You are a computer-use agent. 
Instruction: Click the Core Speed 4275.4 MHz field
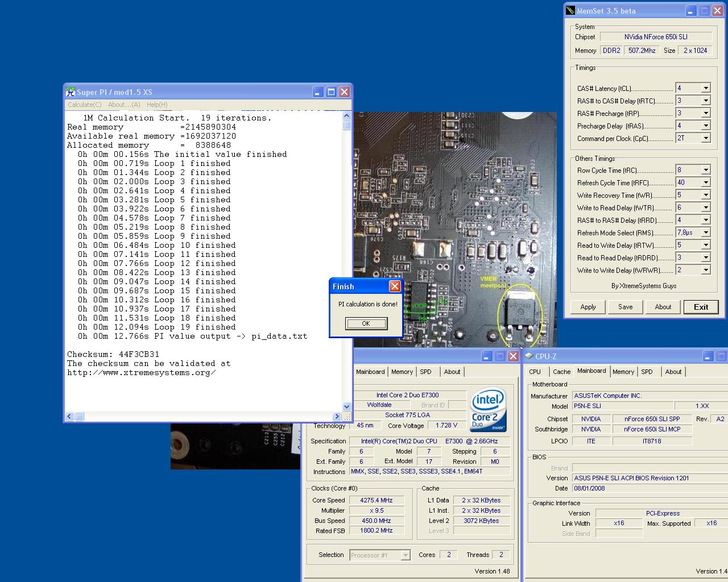(x=377, y=500)
